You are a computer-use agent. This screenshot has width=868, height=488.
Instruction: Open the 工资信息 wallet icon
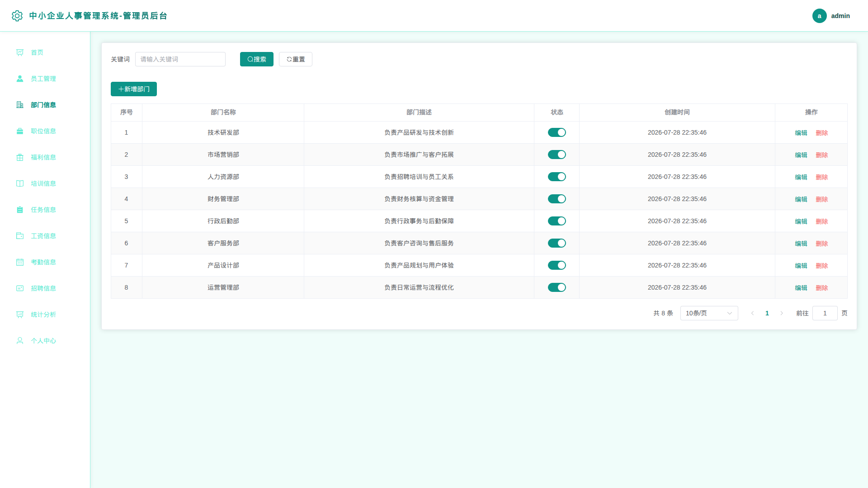(x=20, y=236)
